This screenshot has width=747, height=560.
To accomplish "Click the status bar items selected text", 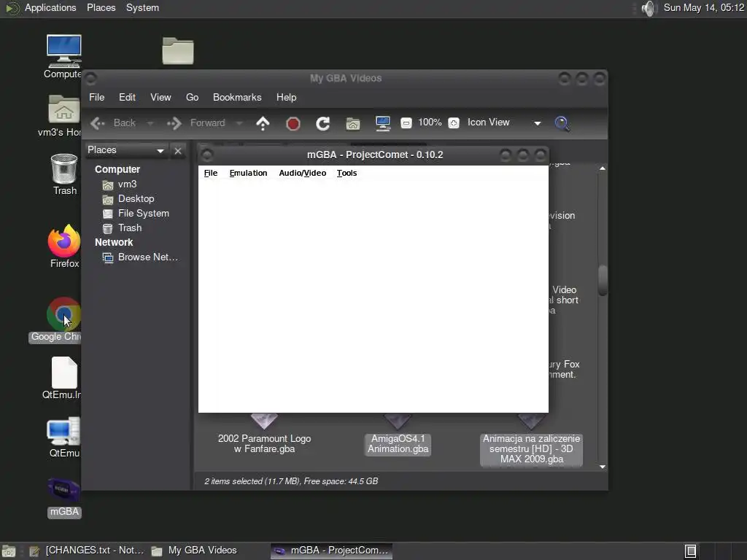I will [291, 481].
